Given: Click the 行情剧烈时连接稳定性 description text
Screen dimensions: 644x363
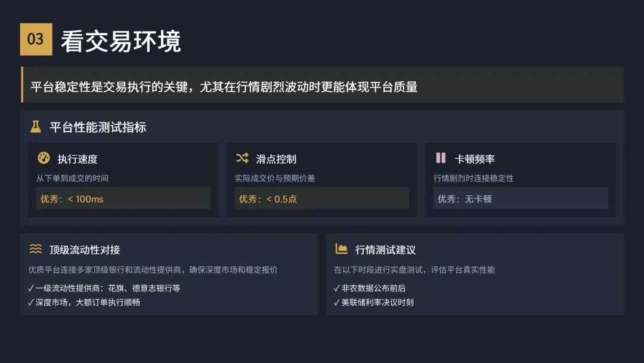Looking at the screenshot, I should coord(473,178).
